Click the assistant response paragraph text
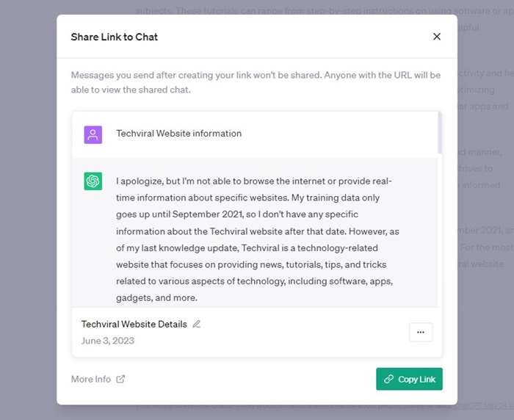This screenshot has height=420, width=514. tap(257, 239)
